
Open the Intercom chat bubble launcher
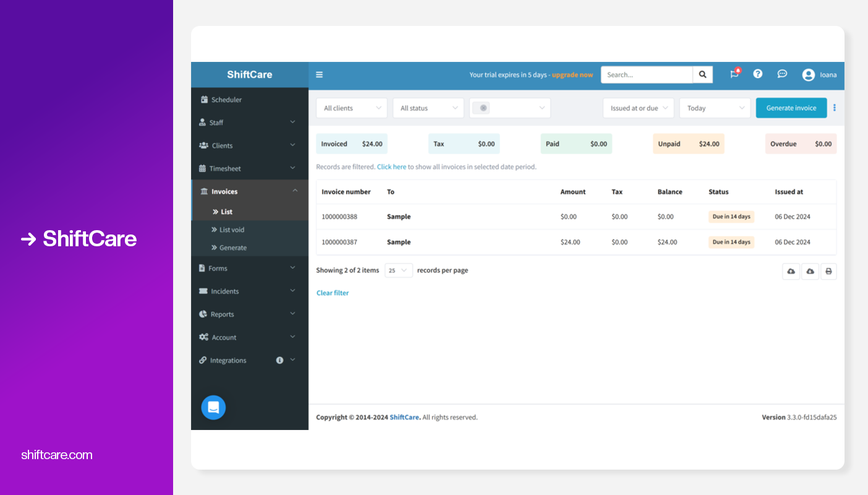coord(213,407)
